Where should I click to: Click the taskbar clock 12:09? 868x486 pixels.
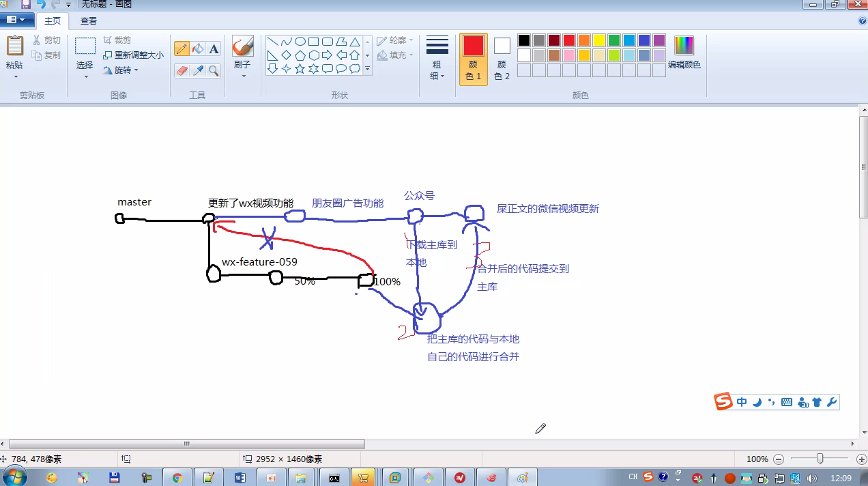pos(841,477)
